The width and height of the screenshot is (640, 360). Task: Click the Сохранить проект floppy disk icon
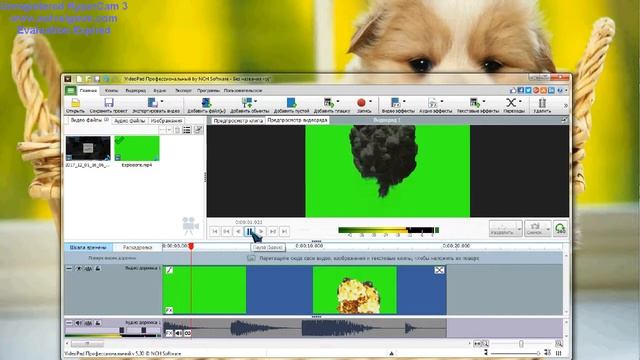tap(109, 102)
